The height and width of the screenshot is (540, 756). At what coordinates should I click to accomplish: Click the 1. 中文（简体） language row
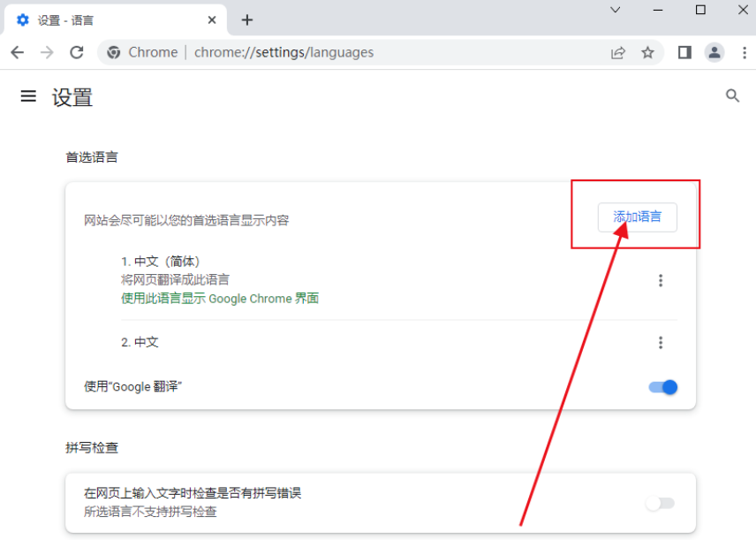click(399, 280)
